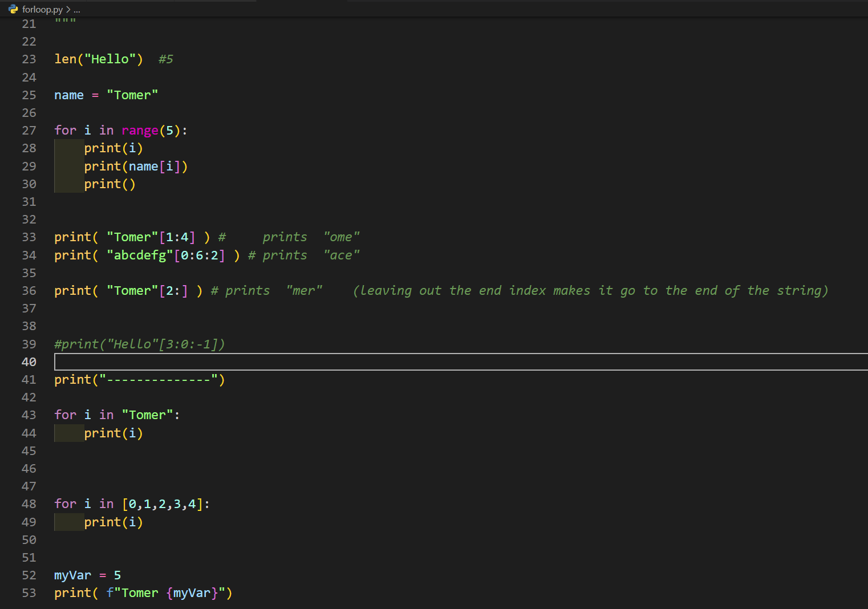
Task: Click the Python logo icon in the breadcrumb
Action: coord(13,9)
